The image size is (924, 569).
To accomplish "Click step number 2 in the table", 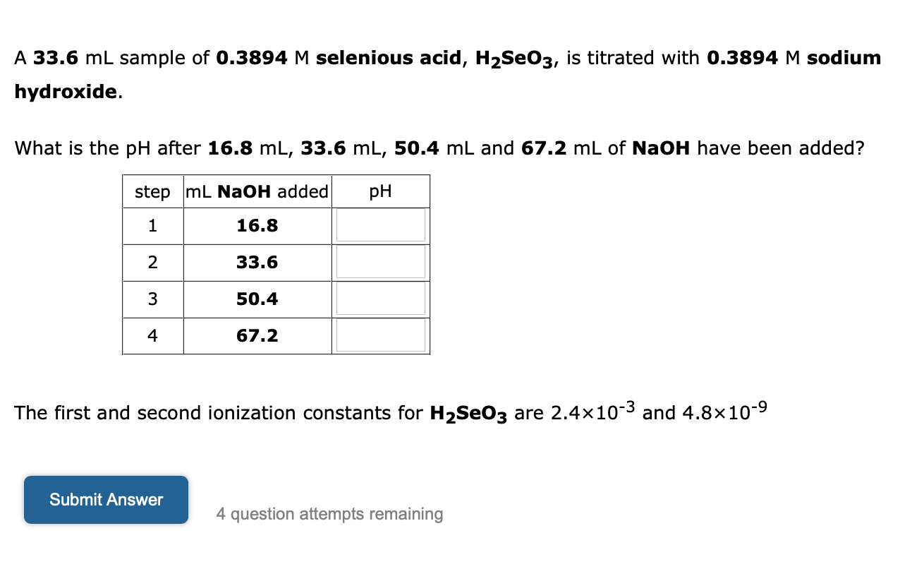I will [x=152, y=262].
